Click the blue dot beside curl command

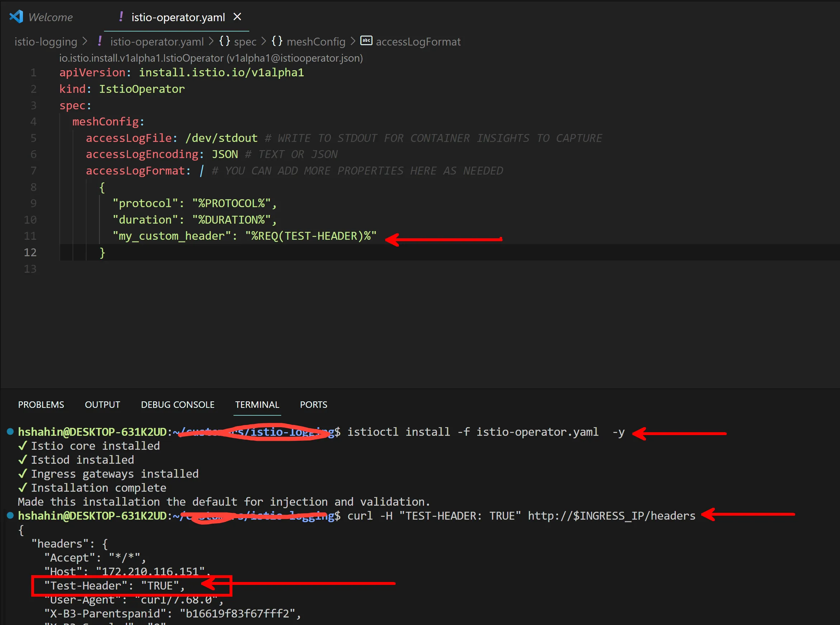click(x=11, y=515)
